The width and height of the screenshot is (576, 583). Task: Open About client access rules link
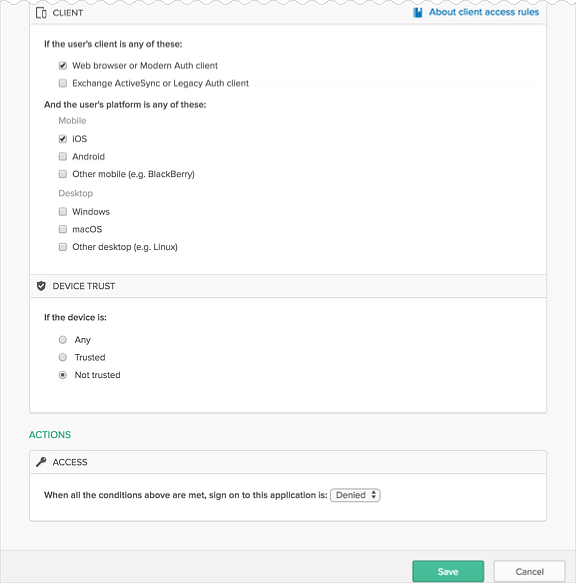(x=484, y=12)
